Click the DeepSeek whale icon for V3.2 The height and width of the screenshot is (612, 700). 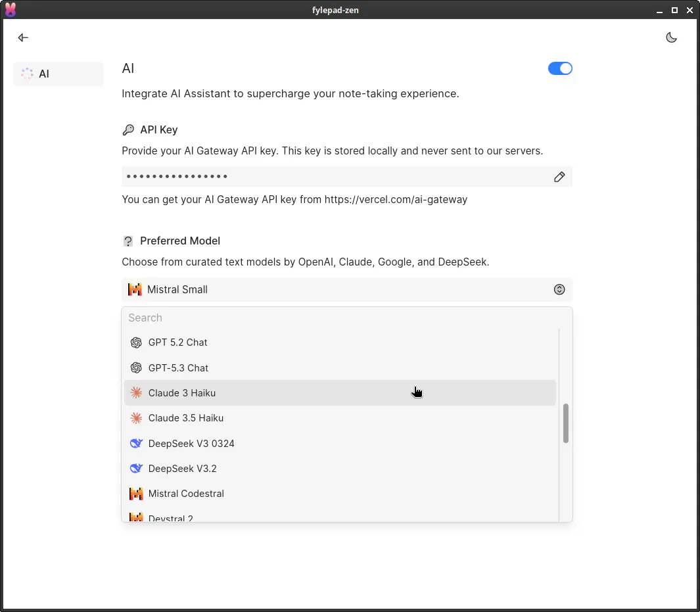click(136, 468)
